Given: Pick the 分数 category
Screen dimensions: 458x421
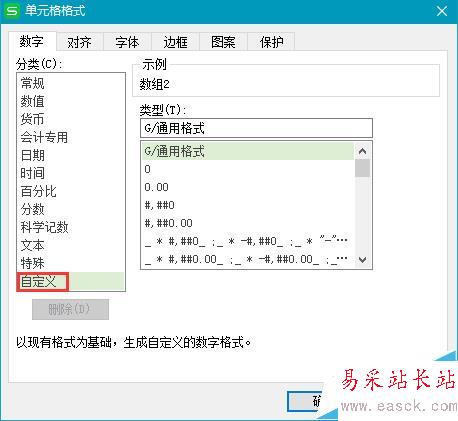Looking at the screenshot, I should (x=71, y=209).
